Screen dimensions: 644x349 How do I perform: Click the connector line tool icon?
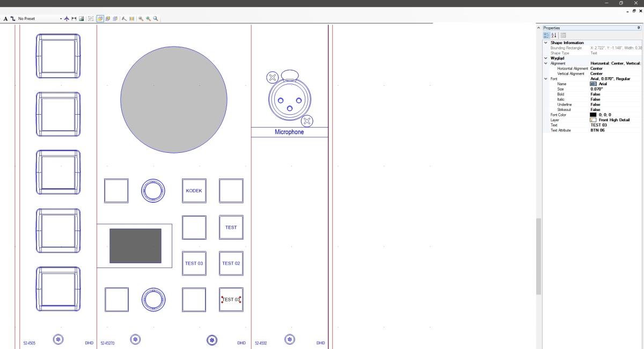pyautogui.click(x=13, y=19)
